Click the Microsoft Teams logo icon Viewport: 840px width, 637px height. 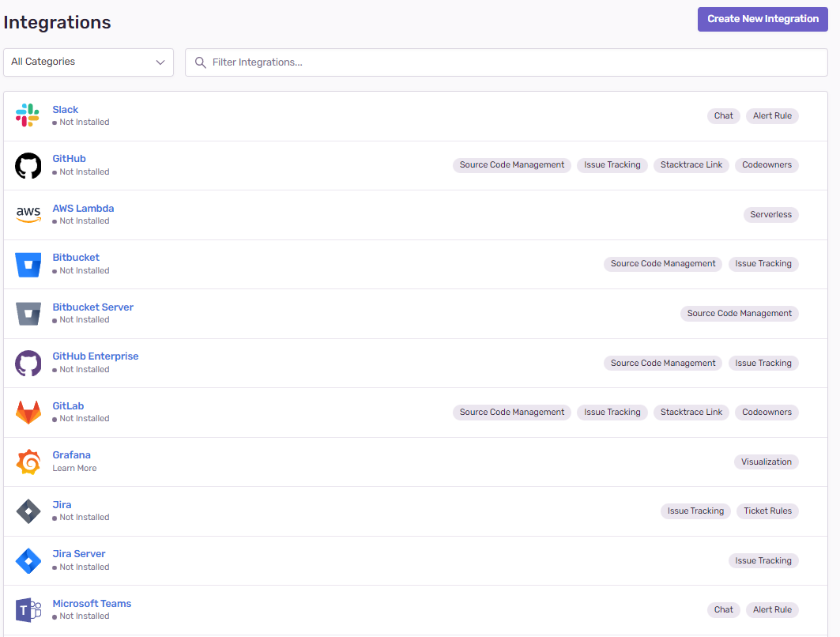point(28,610)
